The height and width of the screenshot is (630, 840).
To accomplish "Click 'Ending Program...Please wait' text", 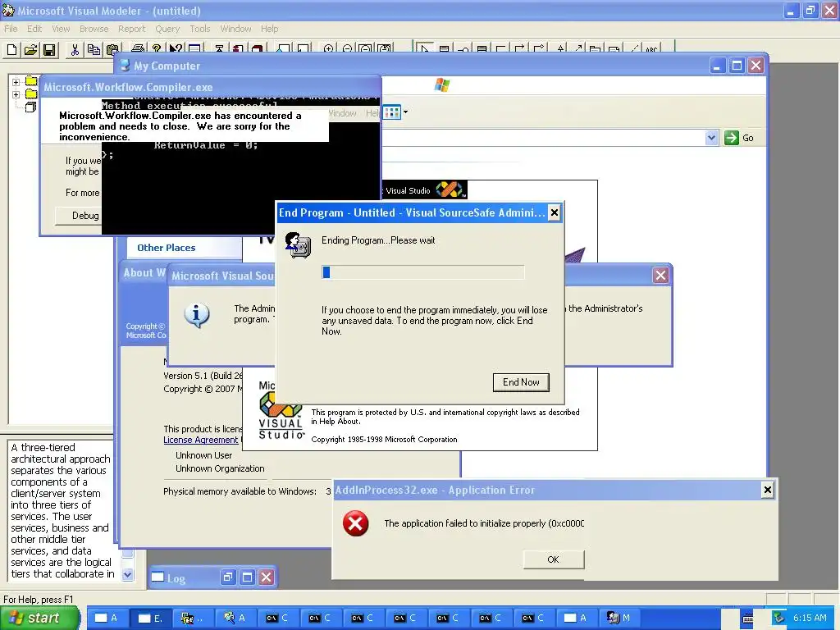I will click(x=378, y=240).
